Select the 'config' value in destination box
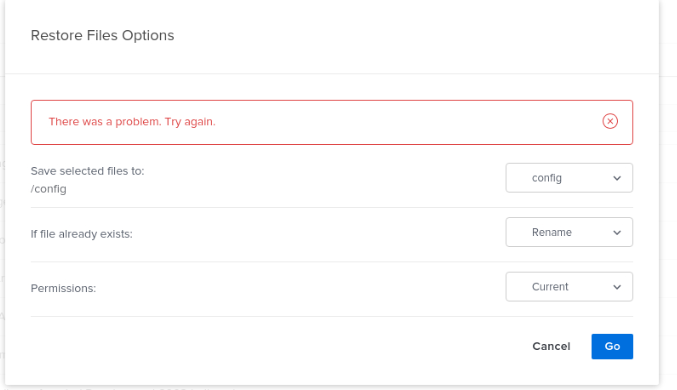677x390 pixels. point(547,178)
